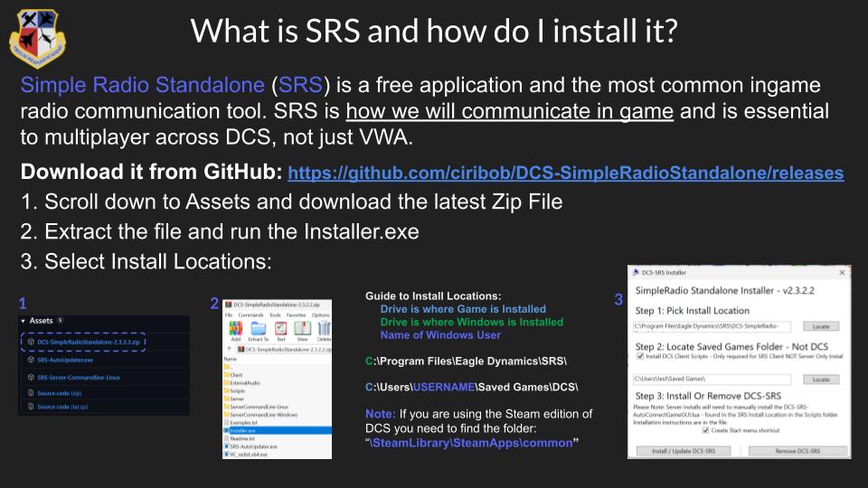868x488 pixels.
Task: Click file icon beside Source code (tar.gz)
Action: coord(31,407)
